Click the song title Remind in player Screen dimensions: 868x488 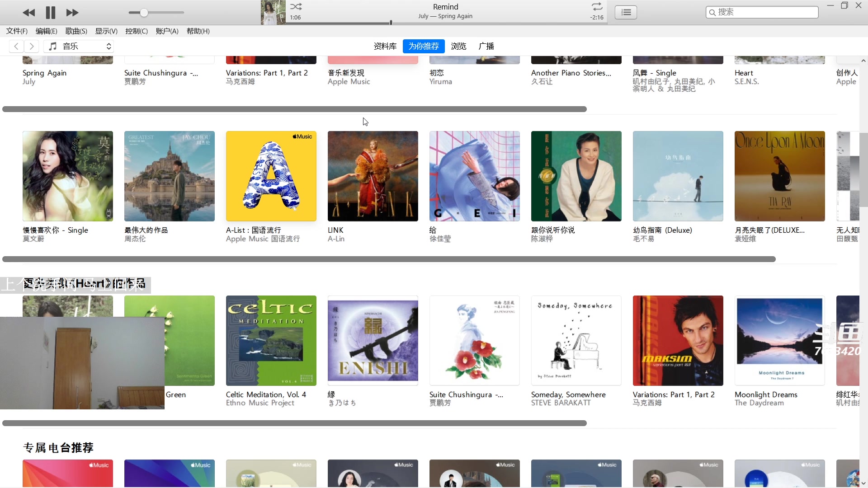point(445,7)
